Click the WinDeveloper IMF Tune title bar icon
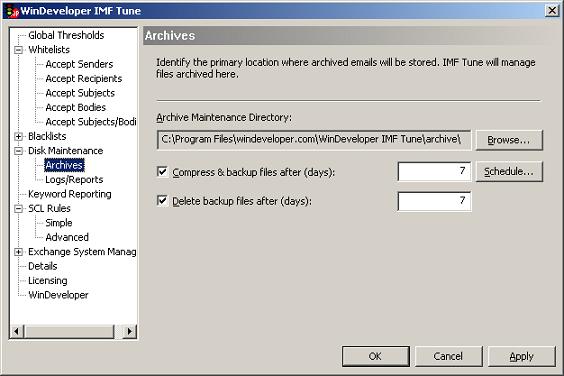 click(13, 11)
